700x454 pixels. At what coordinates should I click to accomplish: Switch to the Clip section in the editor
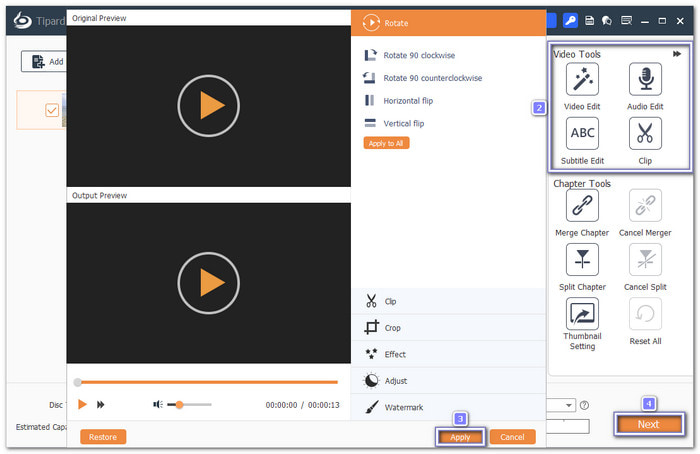[x=449, y=301]
